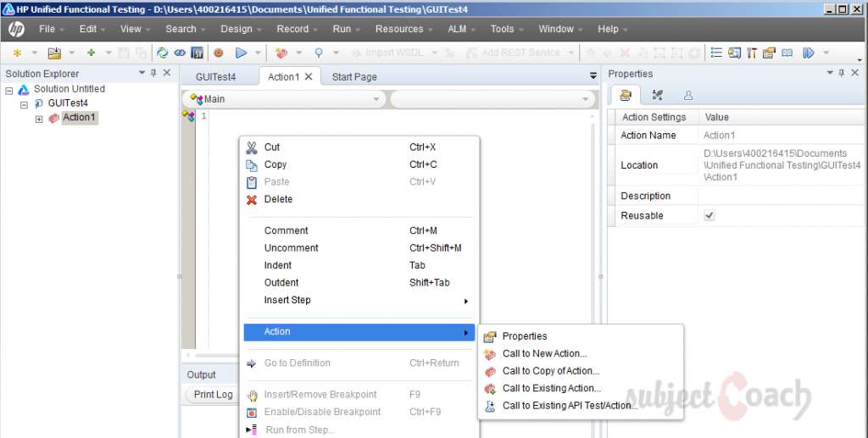This screenshot has width=868, height=438.
Task: Select Action1 in the Solution Explorer tree
Action: click(x=79, y=118)
